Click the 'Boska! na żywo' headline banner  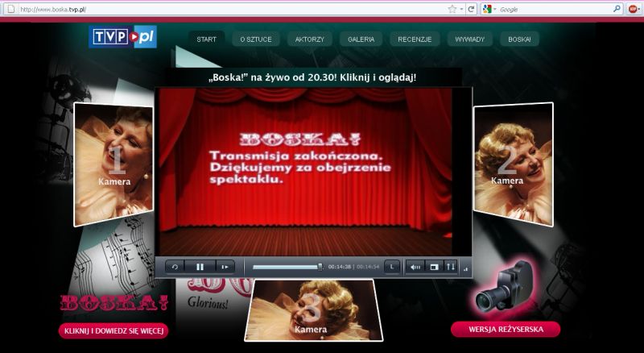tap(312, 77)
